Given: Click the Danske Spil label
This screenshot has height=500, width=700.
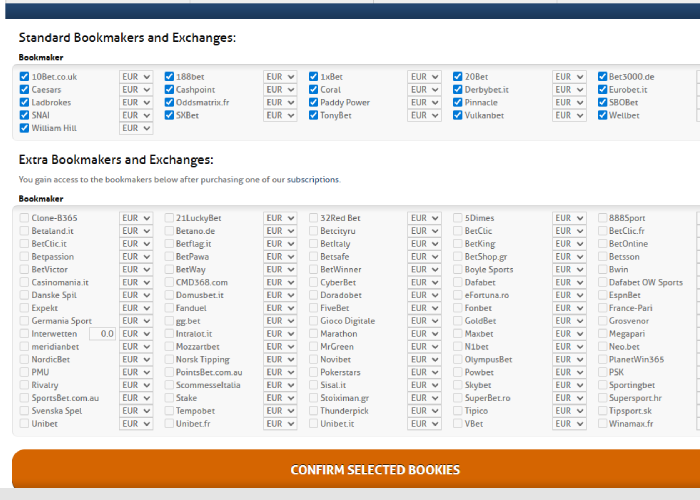Looking at the screenshot, I should [x=54, y=295].
